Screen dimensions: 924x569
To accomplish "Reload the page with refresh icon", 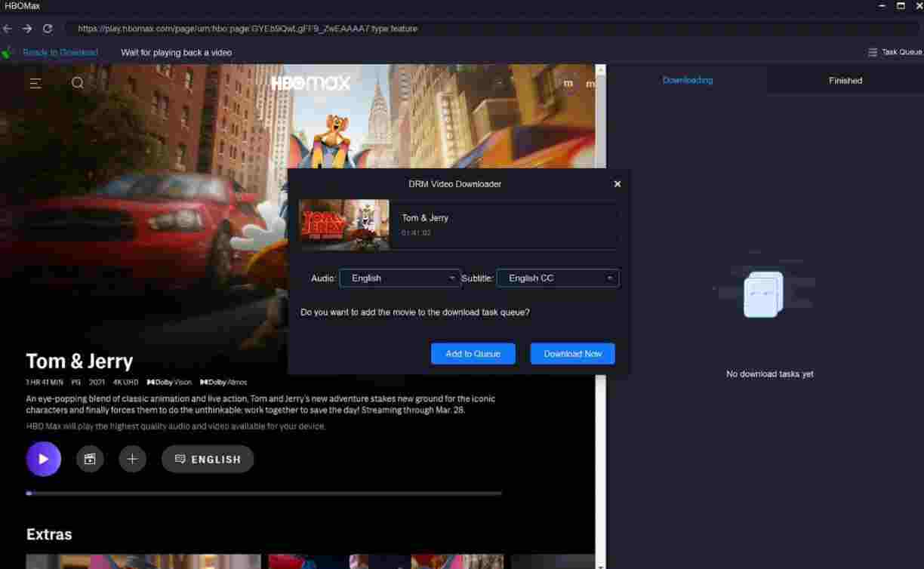I will tap(48, 29).
